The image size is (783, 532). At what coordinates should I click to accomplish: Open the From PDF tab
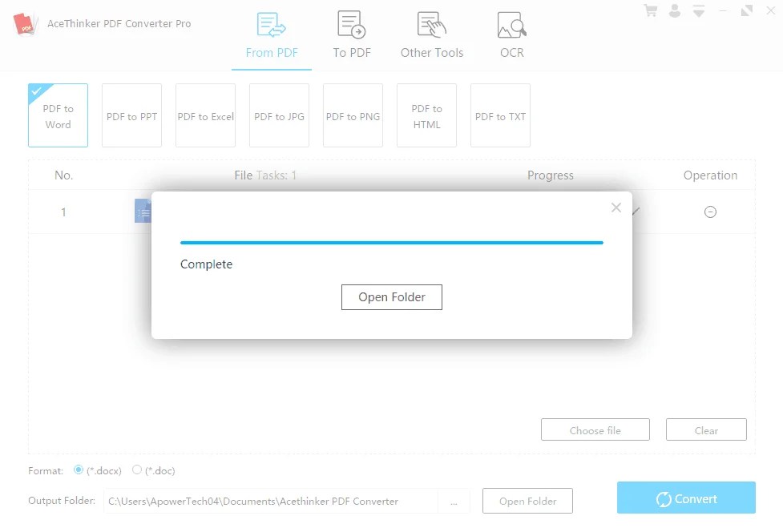click(x=272, y=35)
